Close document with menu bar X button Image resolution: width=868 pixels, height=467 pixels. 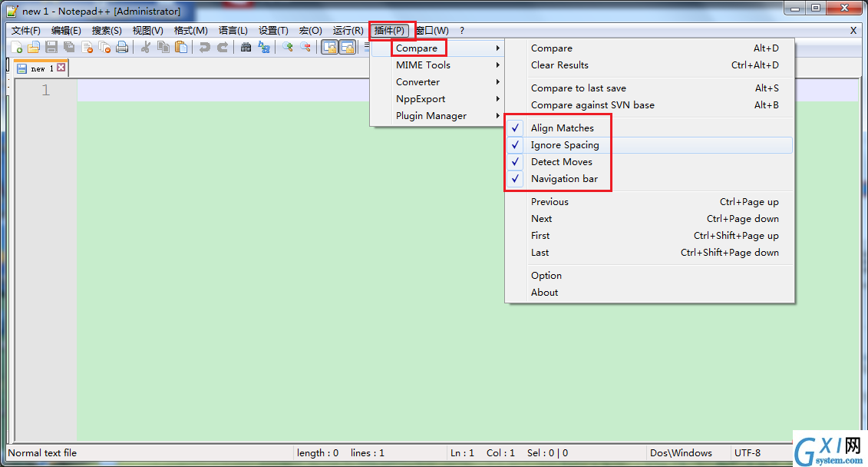point(853,31)
